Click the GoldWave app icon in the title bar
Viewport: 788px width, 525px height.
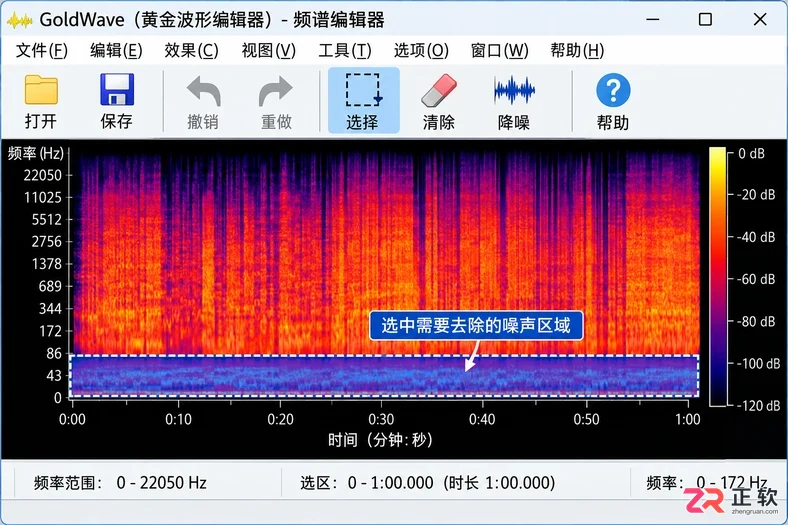20,20
